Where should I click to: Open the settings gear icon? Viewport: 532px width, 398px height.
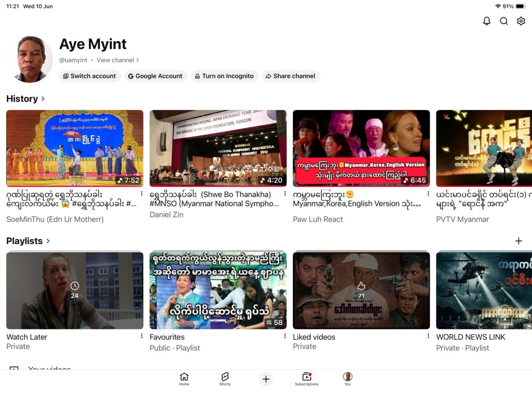521,21
